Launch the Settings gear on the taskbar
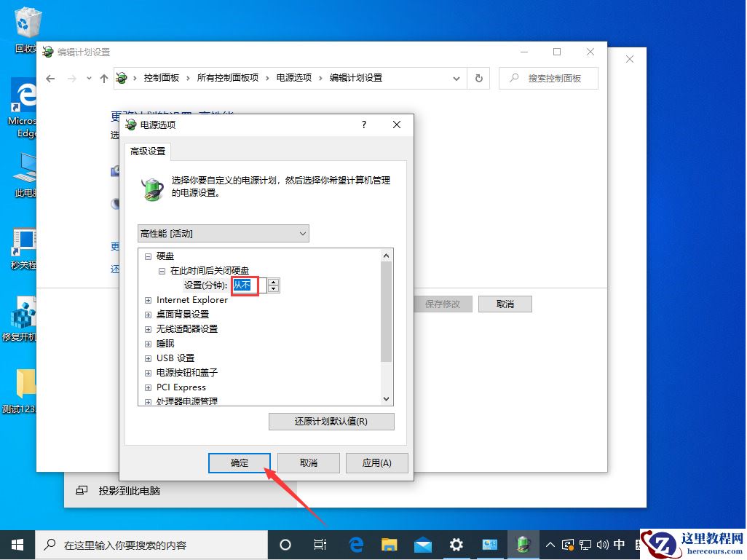The image size is (747, 560). pyautogui.click(x=456, y=544)
